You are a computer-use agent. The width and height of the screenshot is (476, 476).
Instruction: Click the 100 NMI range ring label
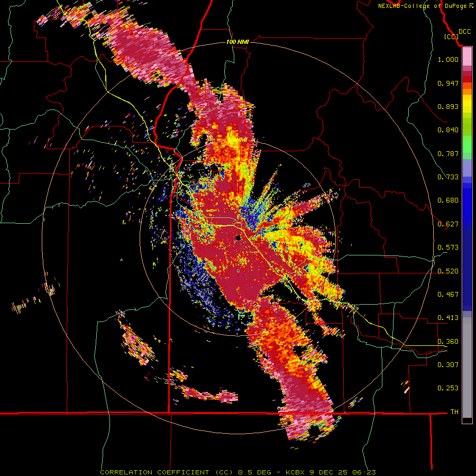click(x=237, y=42)
